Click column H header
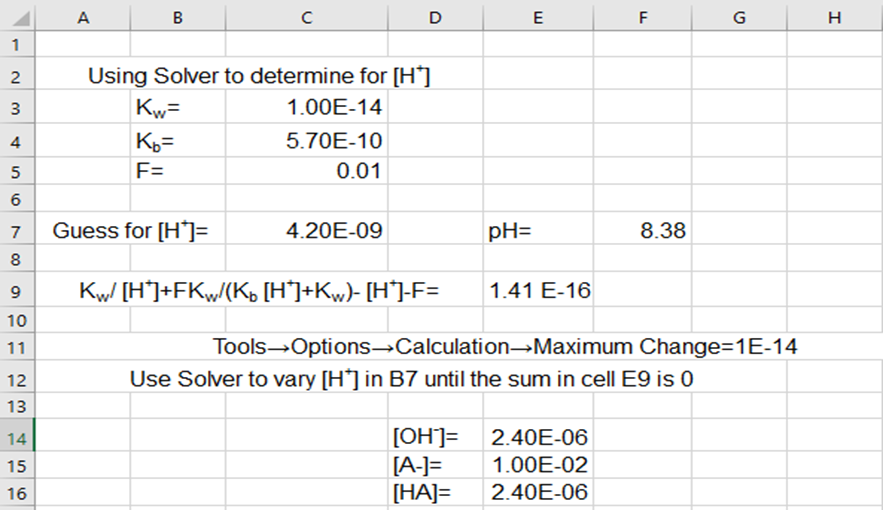Screen dimensions: 883x510 click(x=834, y=17)
